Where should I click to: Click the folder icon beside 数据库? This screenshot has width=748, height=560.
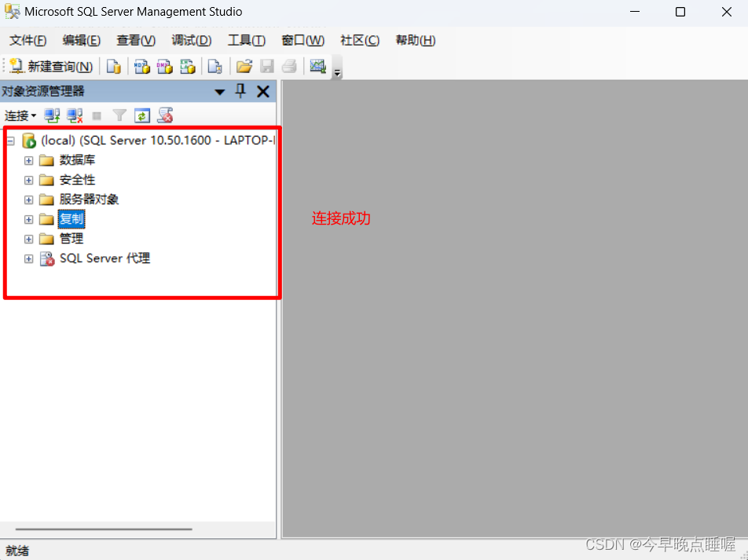click(46, 160)
